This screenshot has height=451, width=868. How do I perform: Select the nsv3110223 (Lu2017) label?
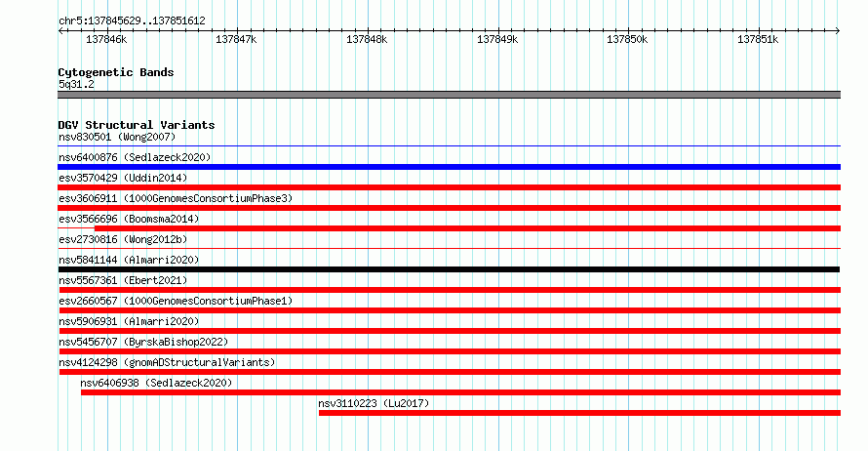374,403
